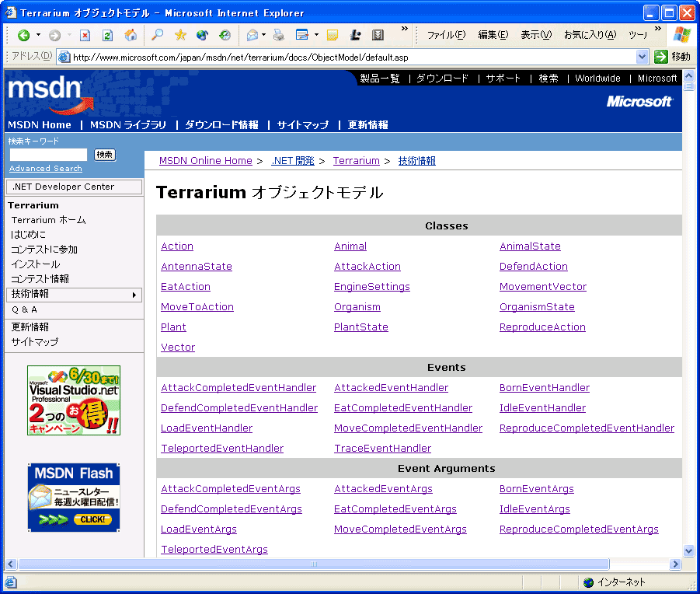Click the status bar page icon
This screenshot has height=594, width=700.
(11, 582)
